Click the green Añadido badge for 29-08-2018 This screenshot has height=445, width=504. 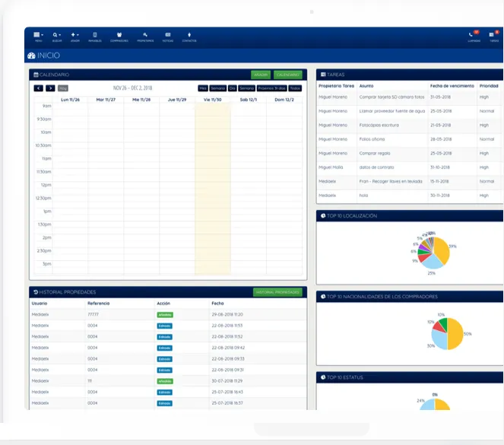click(165, 315)
